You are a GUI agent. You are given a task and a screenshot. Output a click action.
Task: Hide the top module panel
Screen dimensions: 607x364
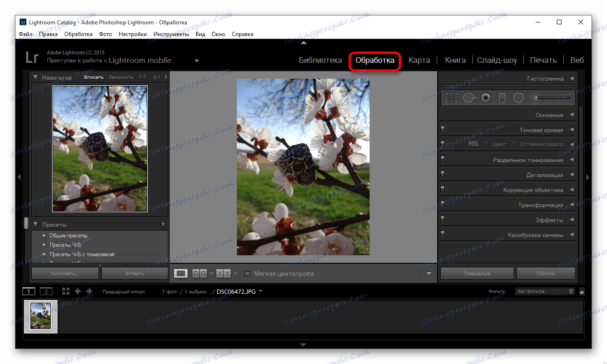coord(303,42)
